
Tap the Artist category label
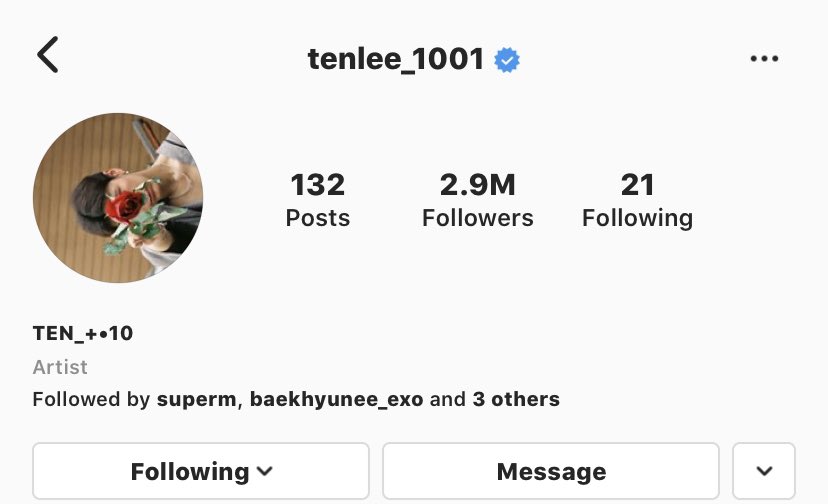click(x=60, y=367)
